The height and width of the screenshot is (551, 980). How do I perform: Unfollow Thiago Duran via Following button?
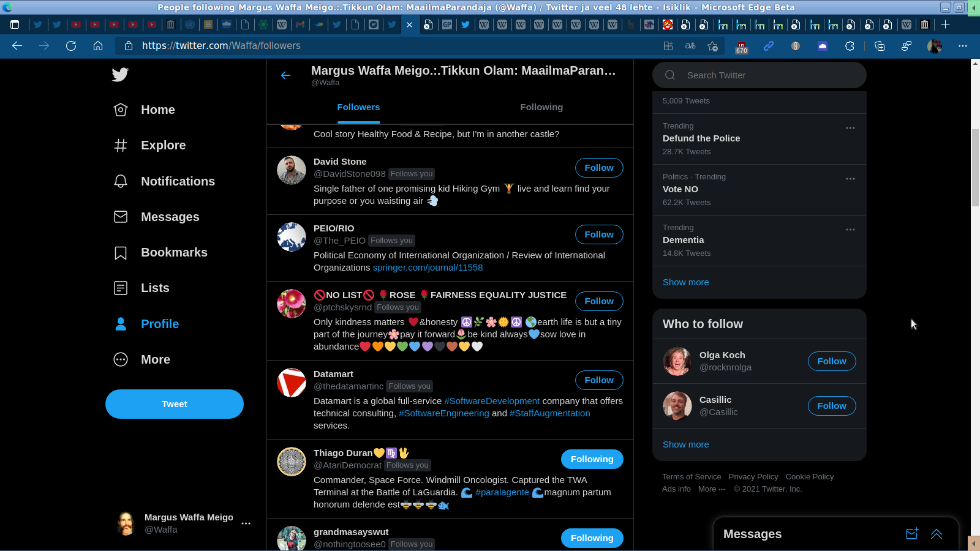pos(592,459)
